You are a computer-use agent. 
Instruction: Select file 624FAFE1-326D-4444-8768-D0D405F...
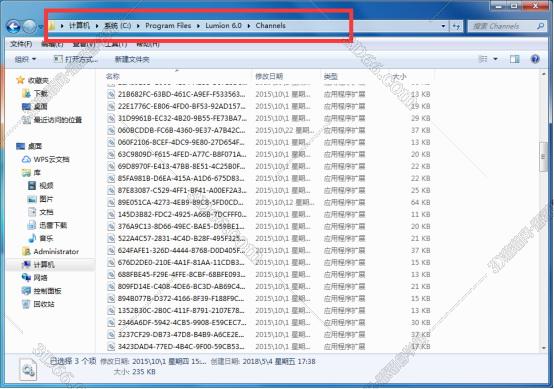click(x=181, y=251)
